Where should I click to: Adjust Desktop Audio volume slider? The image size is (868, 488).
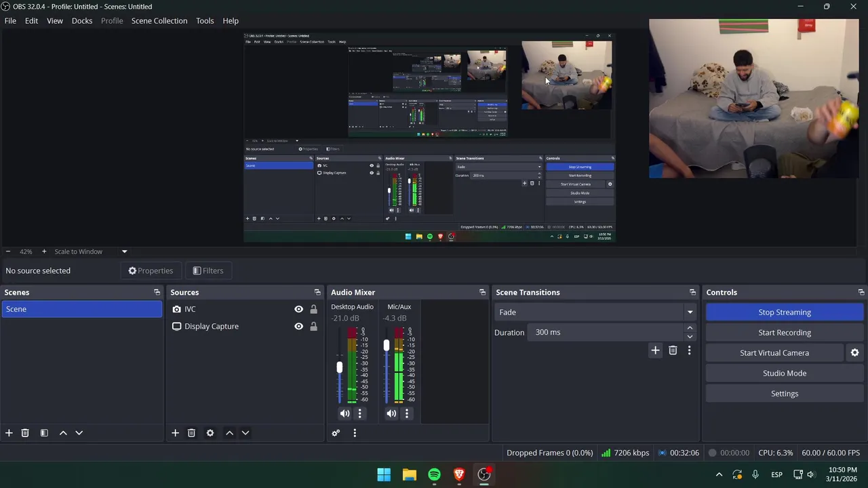pos(340,367)
